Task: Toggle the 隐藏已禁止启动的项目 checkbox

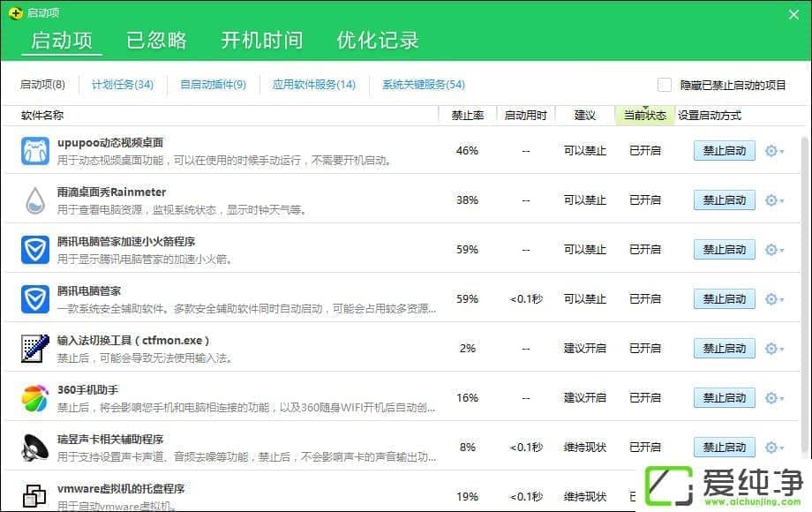Action: click(x=665, y=85)
